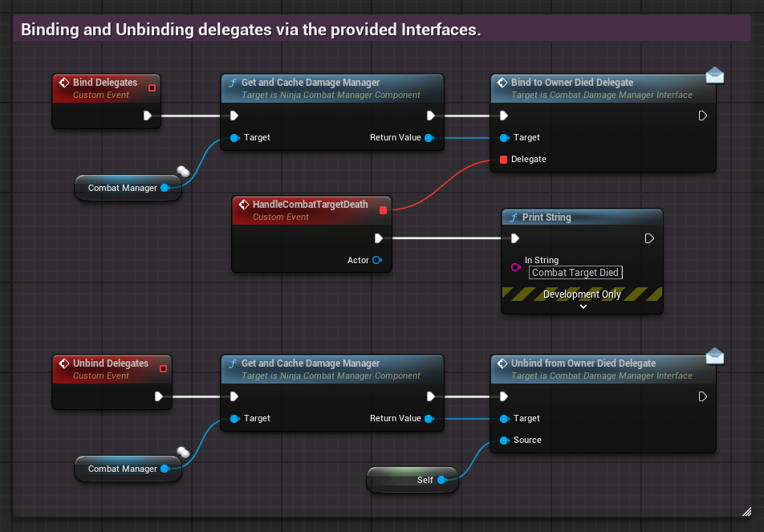Click the Source input pin
Screen dimensions: 764x532
tap(505, 441)
